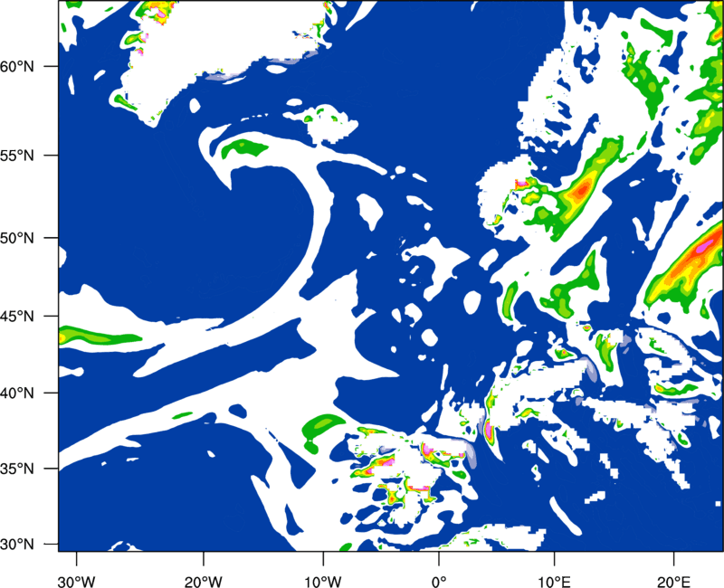Click the 60°N latitude label
The height and width of the screenshot is (588, 724).
17,67
